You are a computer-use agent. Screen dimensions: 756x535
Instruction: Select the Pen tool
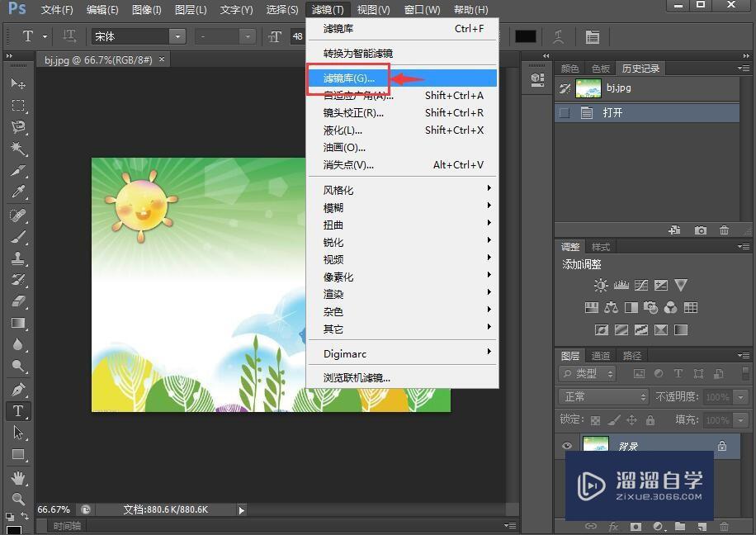pos(17,389)
